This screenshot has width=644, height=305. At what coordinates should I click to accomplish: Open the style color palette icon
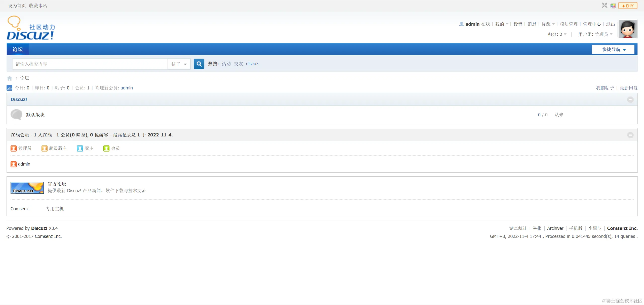tap(613, 6)
